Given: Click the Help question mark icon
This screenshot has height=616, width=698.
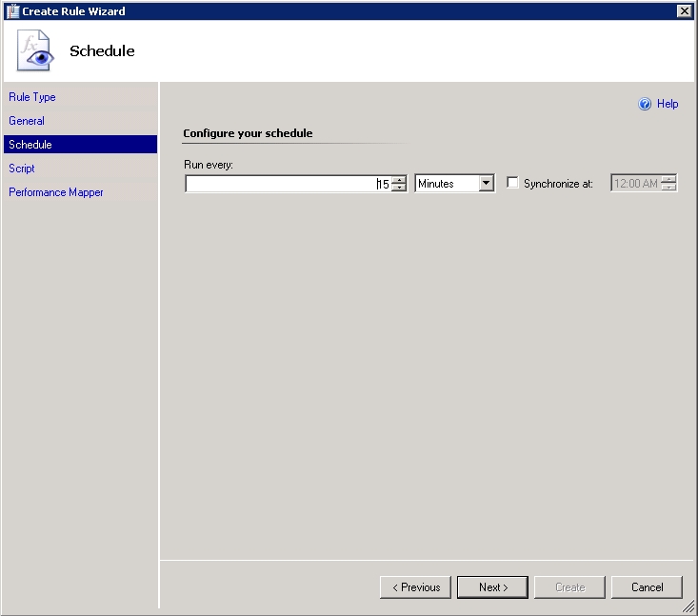Looking at the screenshot, I should 645,104.
